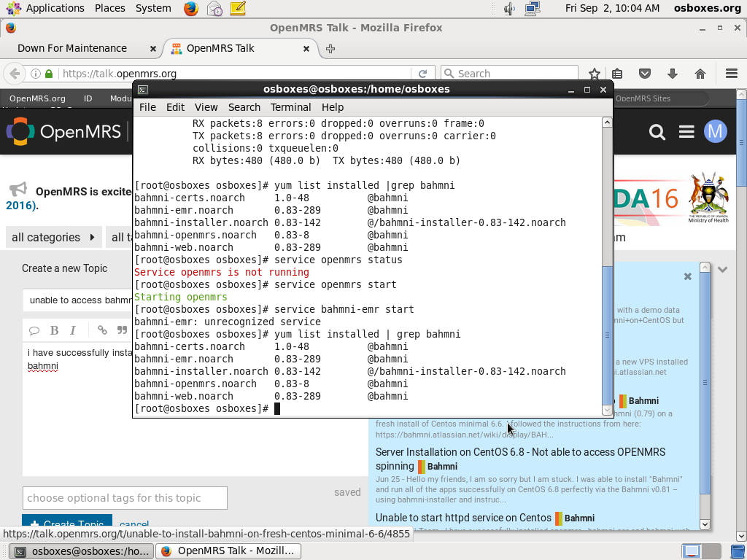This screenshot has height=560, width=747.
Task: Save page to Pocket icon
Action: pyautogui.click(x=645, y=74)
